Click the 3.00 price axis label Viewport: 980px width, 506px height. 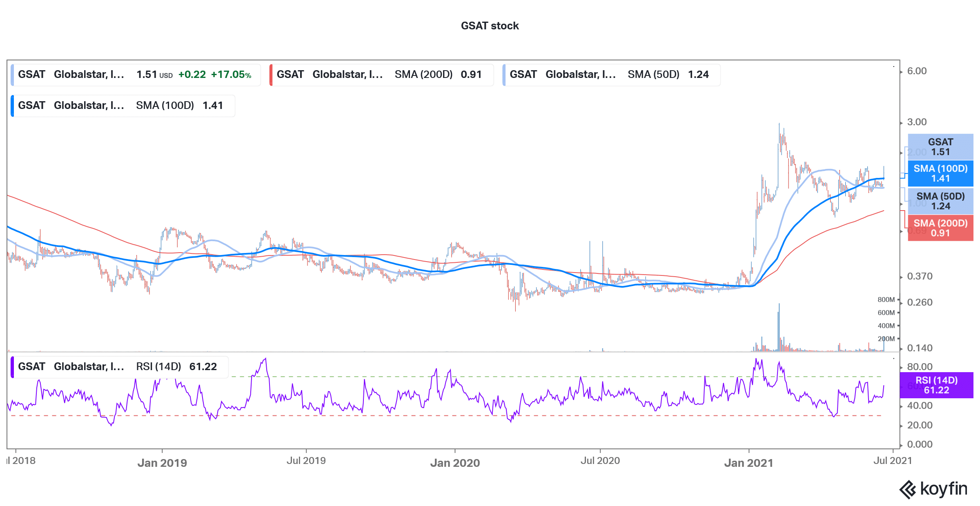(917, 122)
